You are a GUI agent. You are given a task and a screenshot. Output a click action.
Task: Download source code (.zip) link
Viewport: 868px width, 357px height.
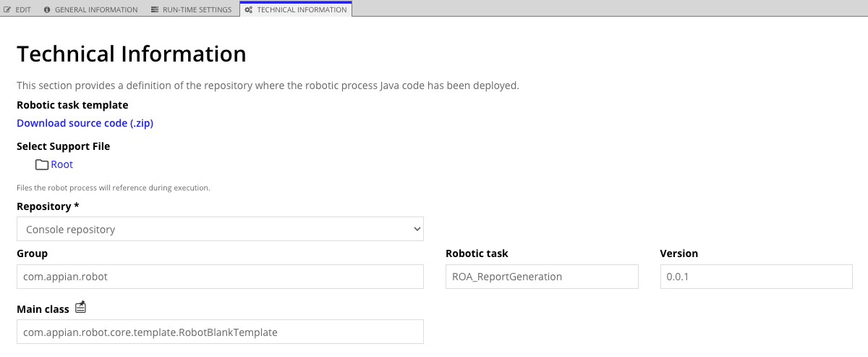click(x=85, y=123)
